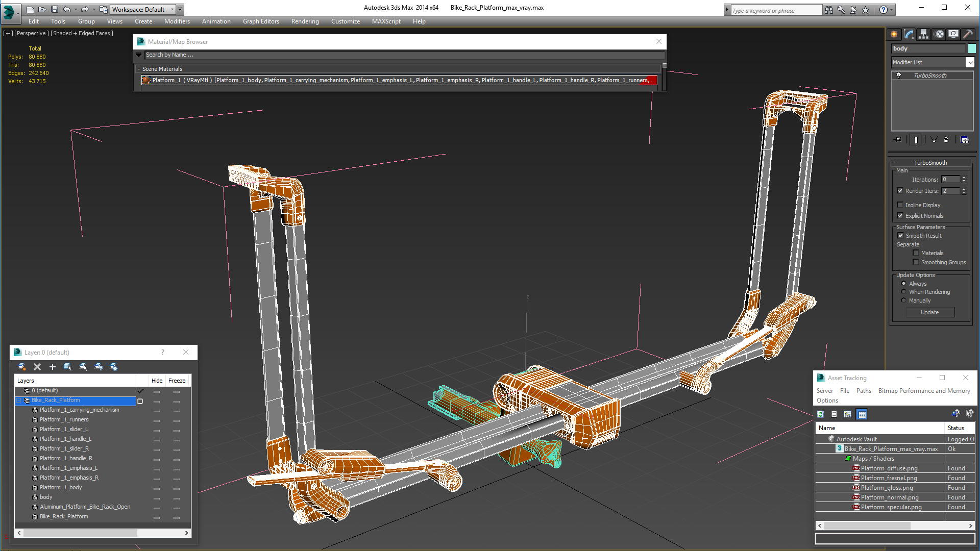Toggle Show End Result icon in modifier stack
The width and height of the screenshot is (980, 551).
click(916, 140)
